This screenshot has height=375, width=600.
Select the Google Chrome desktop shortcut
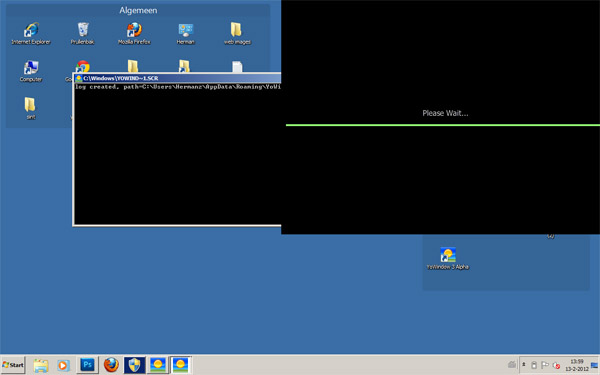click(x=83, y=66)
